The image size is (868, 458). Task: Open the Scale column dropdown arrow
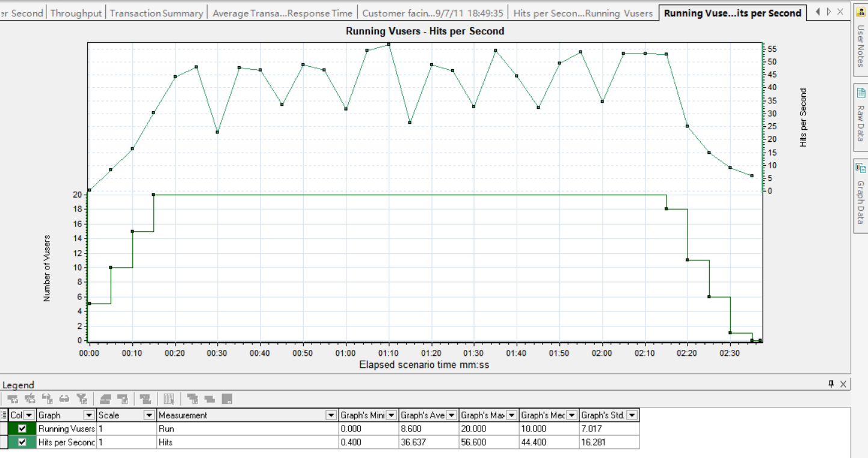[x=149, y=415]
